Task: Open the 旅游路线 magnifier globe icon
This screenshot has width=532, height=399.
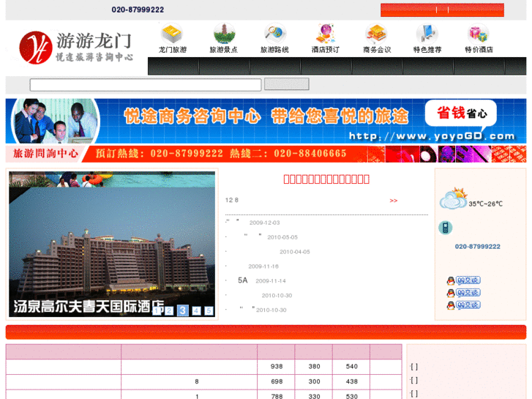Action: click(x=274, y=38)
